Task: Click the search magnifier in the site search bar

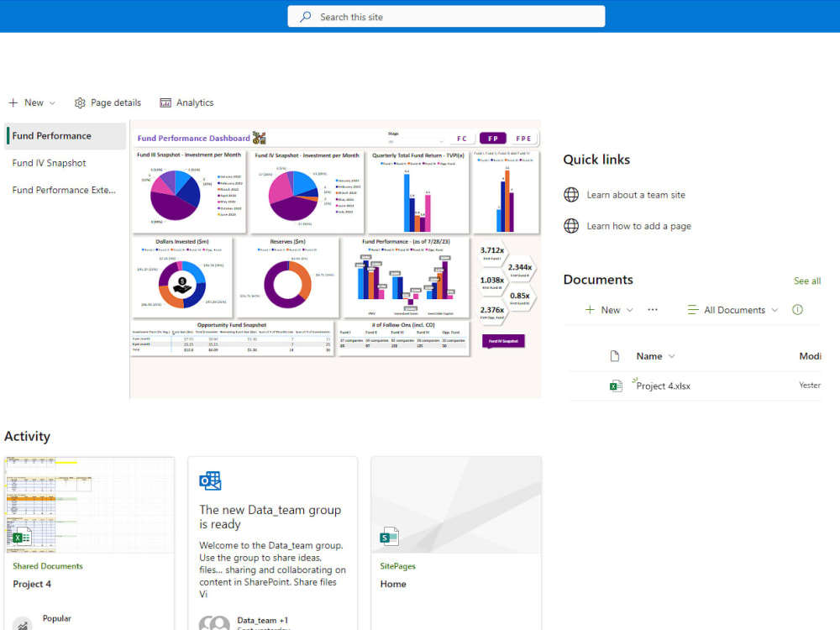Action: click(304, 16)
